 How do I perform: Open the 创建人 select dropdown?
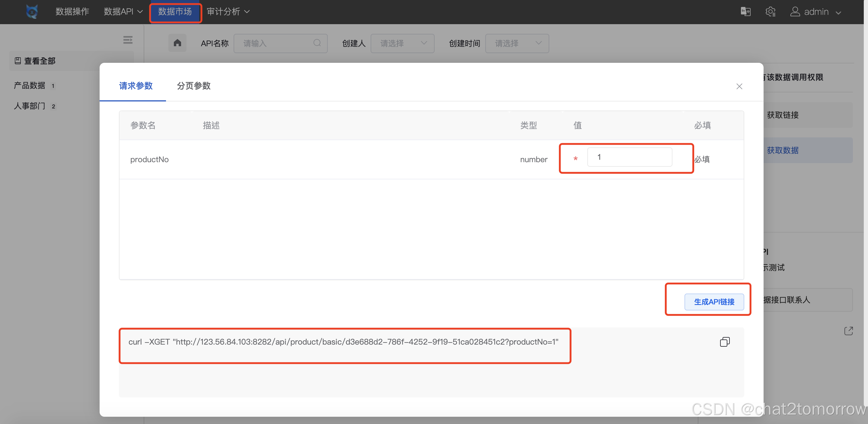pos(402,43)
